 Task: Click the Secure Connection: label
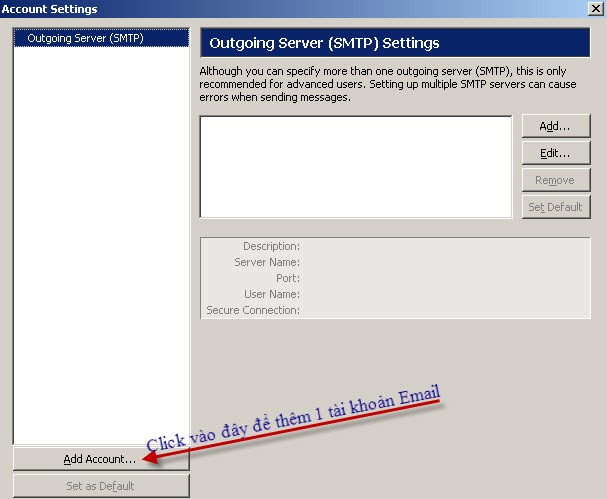[253, 310]
